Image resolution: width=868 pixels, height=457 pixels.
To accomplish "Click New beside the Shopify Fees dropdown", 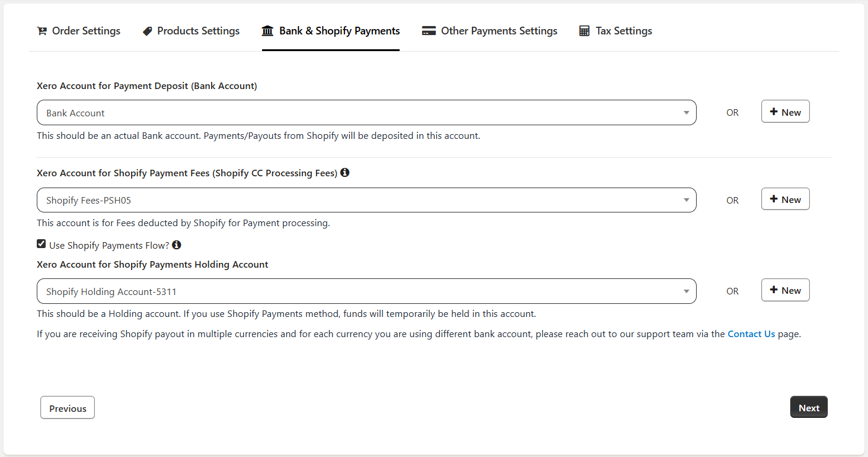I will (785, 199).
